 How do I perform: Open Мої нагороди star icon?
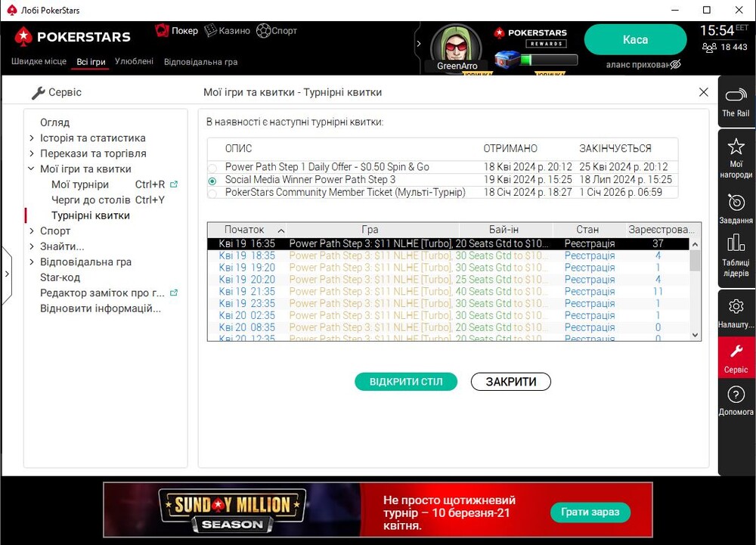coord(736,147)
